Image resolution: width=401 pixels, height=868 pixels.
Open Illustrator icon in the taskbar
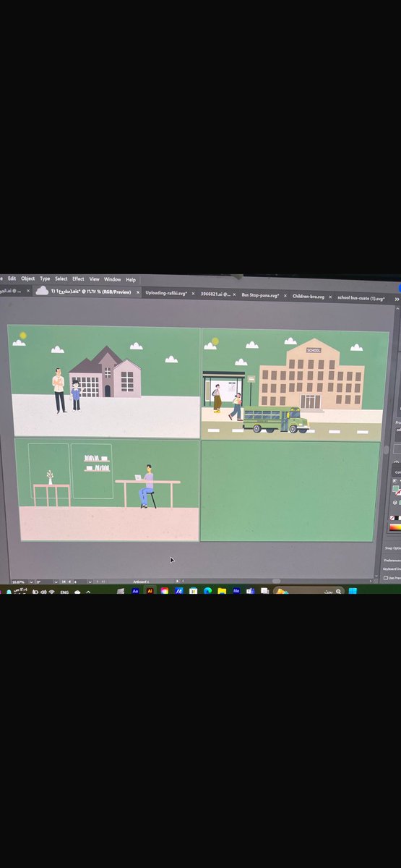150,591
